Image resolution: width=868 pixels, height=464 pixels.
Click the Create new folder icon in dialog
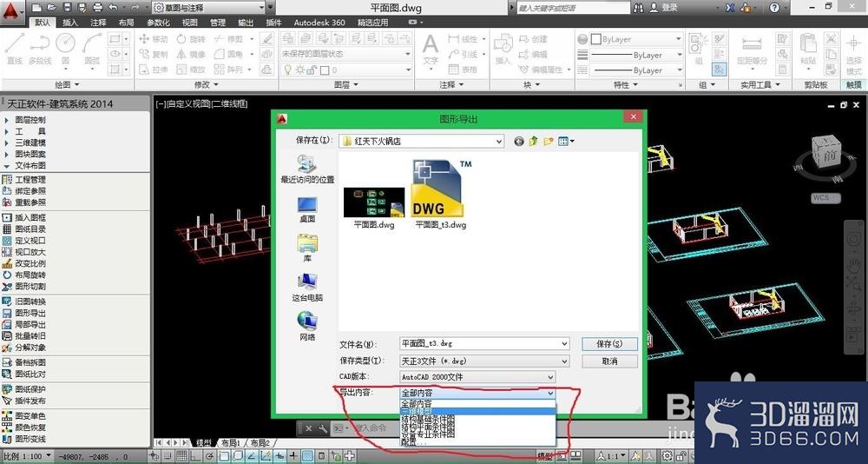tap(549, 142)
